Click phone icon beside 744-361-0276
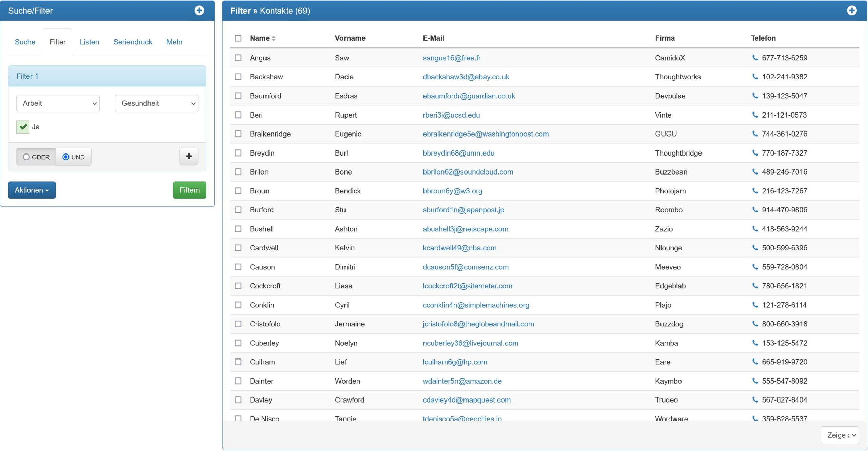Viewport: 868px width, 451px height. pyautogui.click(x=755, y=134)
